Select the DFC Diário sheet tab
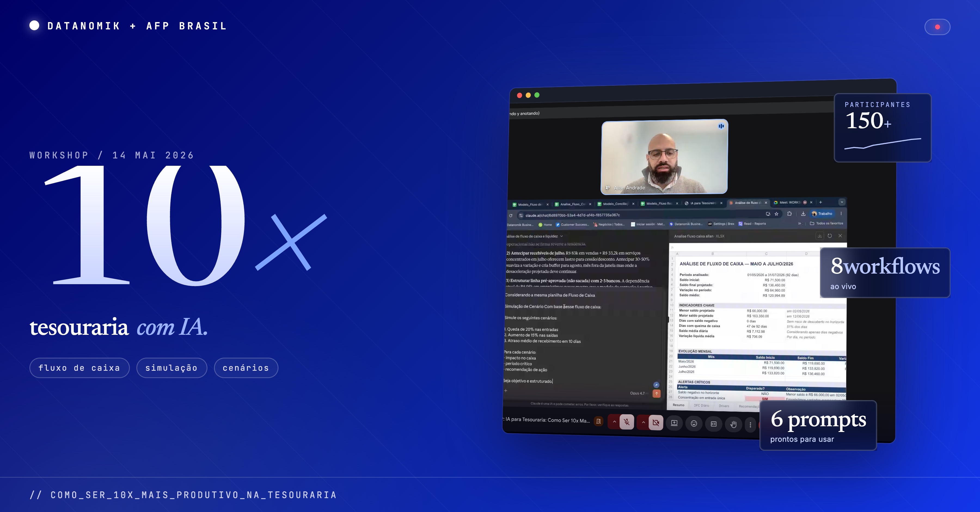Image resolution: width=980 pixels, height=512 pixels. pos(702,406)
